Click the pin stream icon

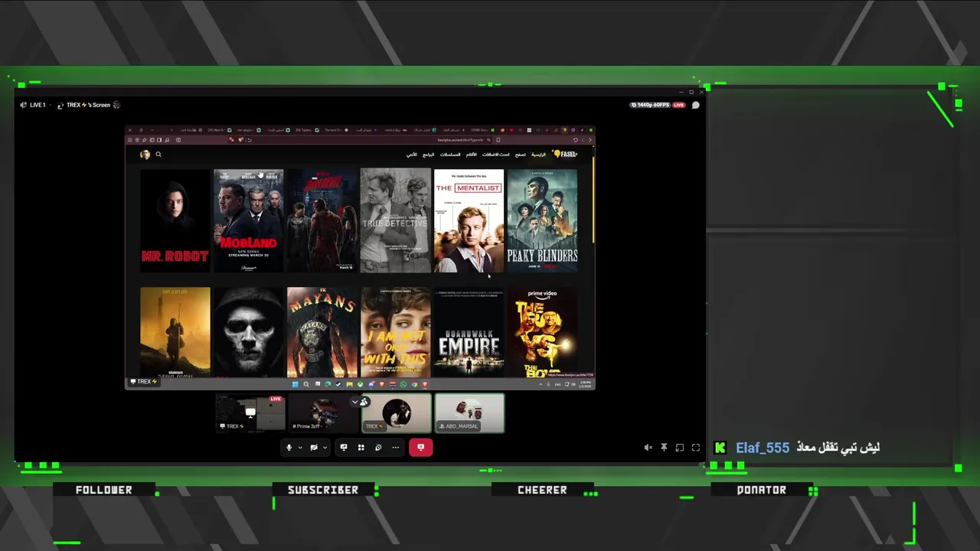[x=664, y=448]
